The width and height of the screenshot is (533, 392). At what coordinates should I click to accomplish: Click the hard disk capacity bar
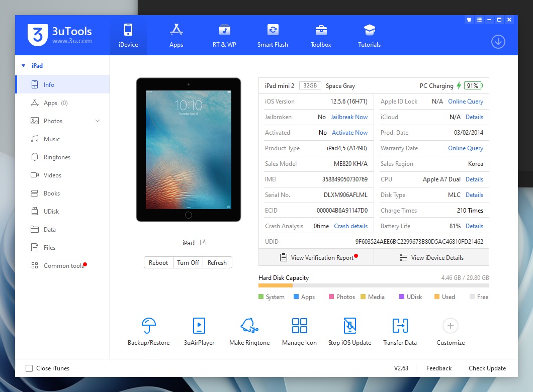[374, 285]
